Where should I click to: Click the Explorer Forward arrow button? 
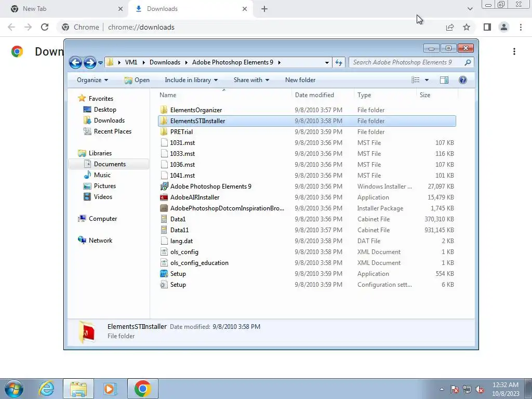tap(90, 62)
